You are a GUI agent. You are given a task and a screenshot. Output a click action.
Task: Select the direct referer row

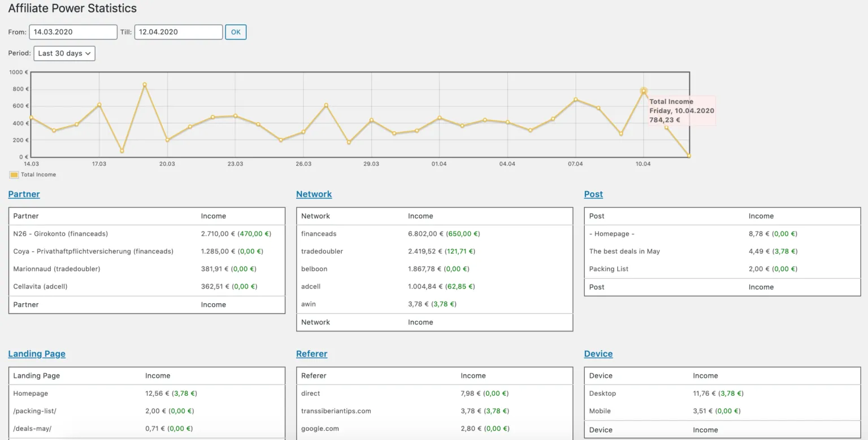(x=435, y=393)
